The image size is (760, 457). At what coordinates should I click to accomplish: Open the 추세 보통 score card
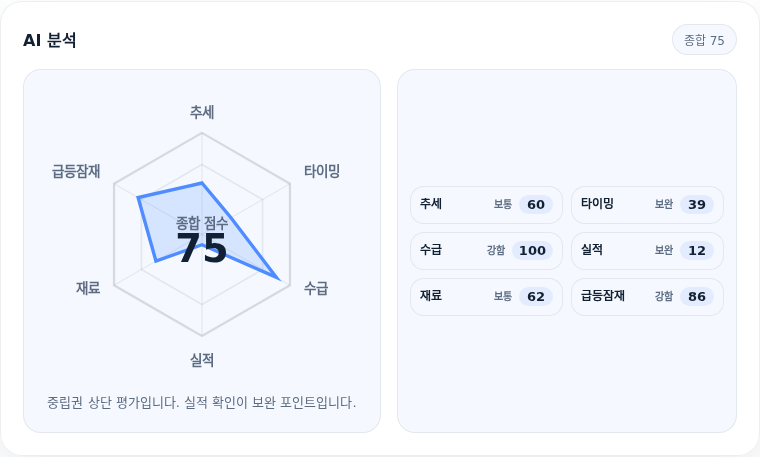point(486,205)
